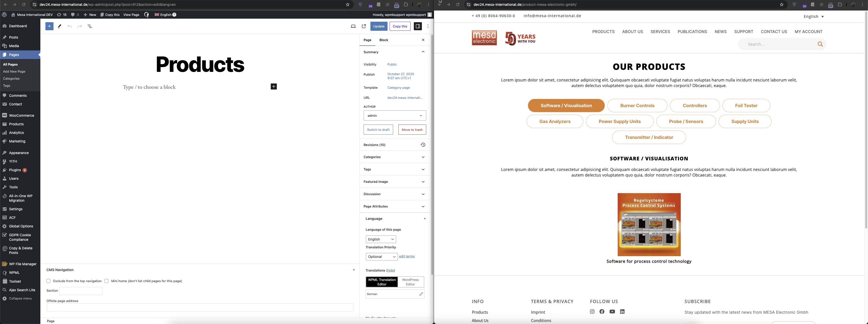This screenshot has height=324, width=868.
Task: Click Move to trash button
Action: coord(412,130)
